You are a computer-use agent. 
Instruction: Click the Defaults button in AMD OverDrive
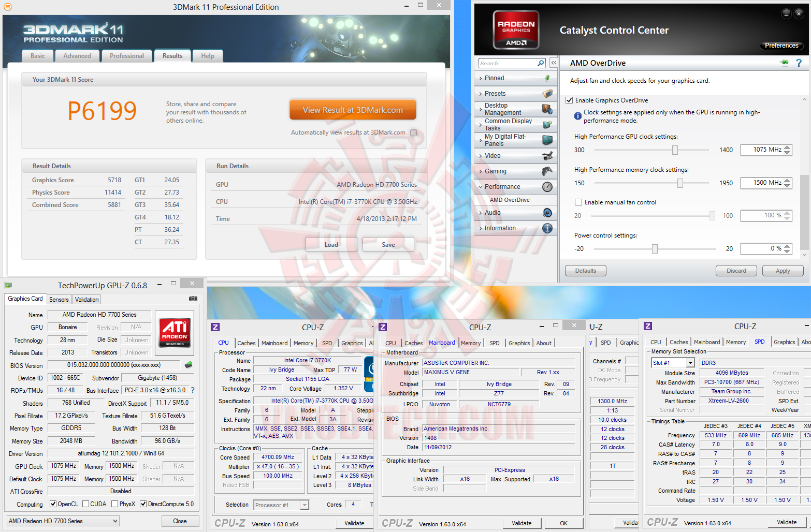pyautogui.click(x=586, y=271)
